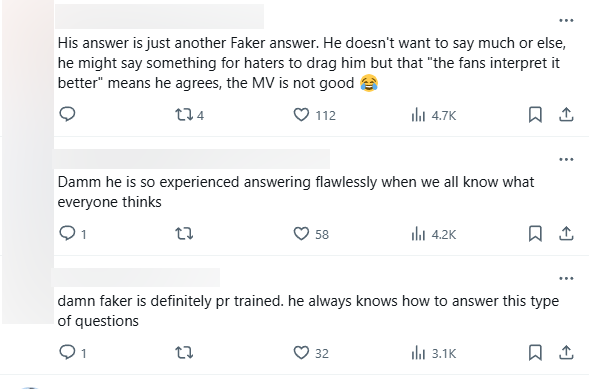Image resolution: width=589 pixels, height=389 pixels.
Task: Reply to the 'pr trained' tweet
Action: click(73, 353)
